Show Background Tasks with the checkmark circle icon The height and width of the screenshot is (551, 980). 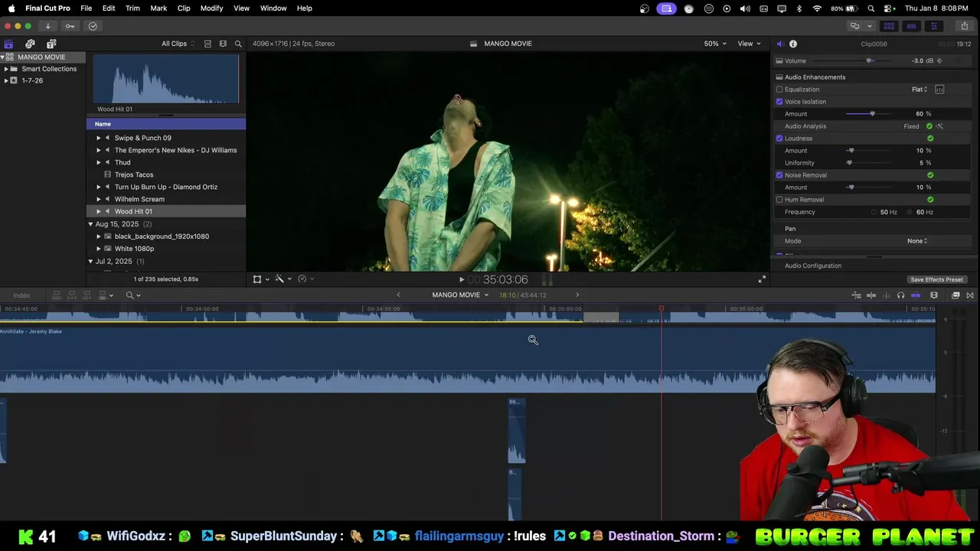pyautogui.click(x=93, y=26)
